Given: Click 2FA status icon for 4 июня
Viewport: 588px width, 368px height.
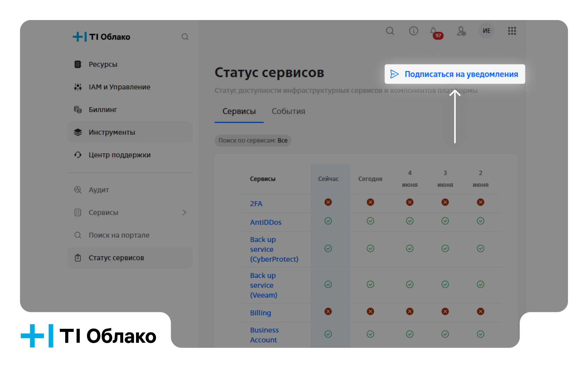Looking at the screenshot, I should click(410, 202).
